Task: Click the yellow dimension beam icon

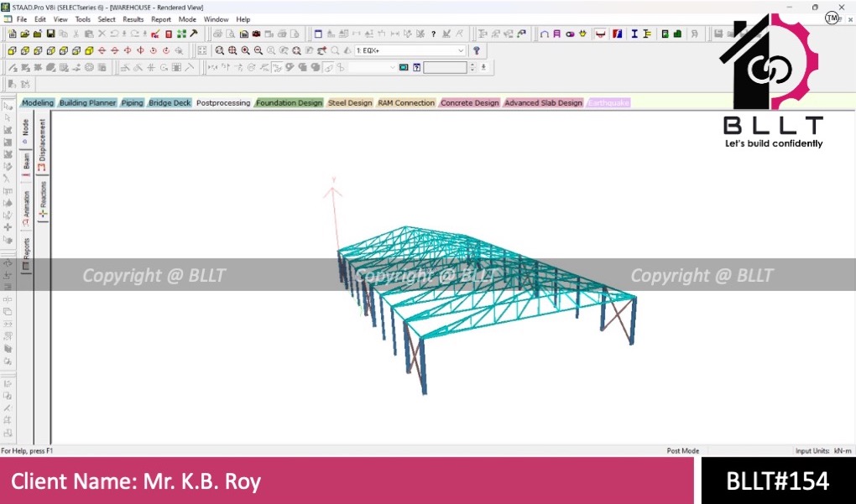Action: (647, 34)
